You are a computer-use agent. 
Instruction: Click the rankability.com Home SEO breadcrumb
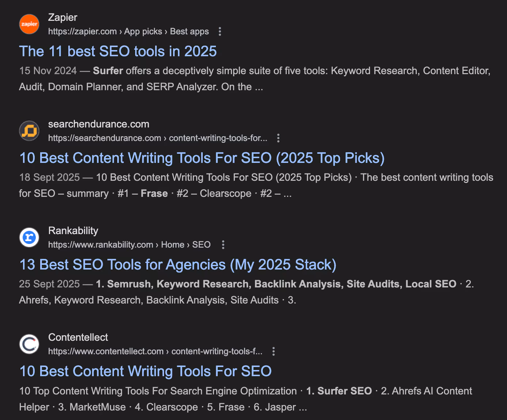click(129, 245)
